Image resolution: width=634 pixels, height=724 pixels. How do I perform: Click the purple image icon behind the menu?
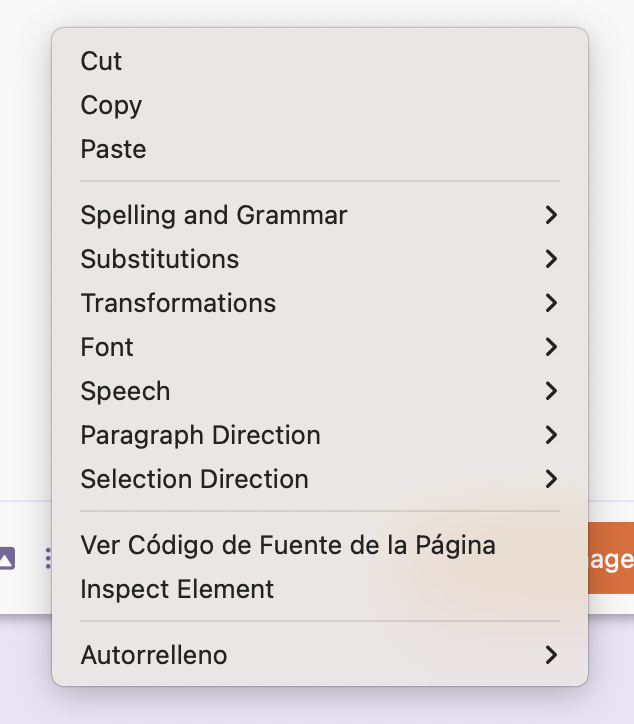(6, 559)
